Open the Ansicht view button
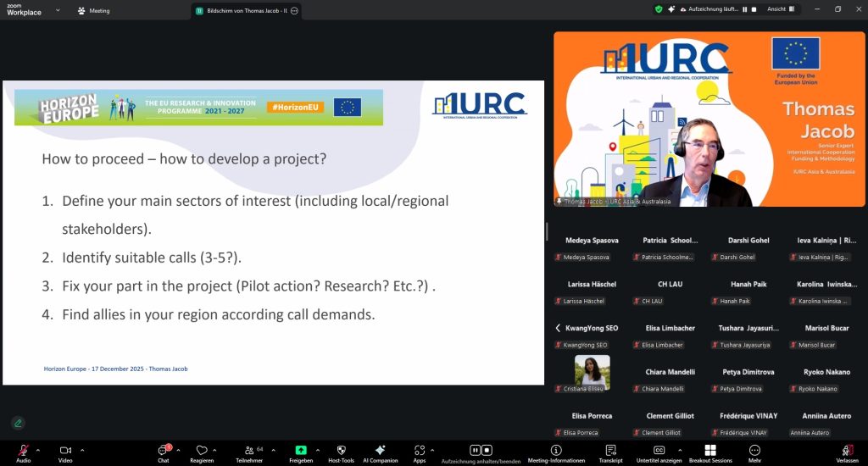This screenshot has width=868, height=466. pos(781,9)
